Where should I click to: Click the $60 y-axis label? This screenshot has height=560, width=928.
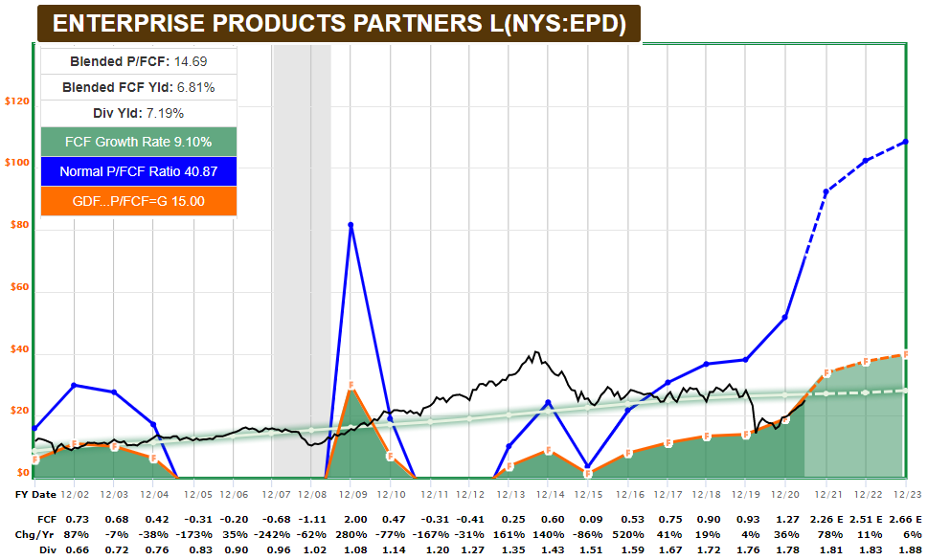(x=19, y=287)
